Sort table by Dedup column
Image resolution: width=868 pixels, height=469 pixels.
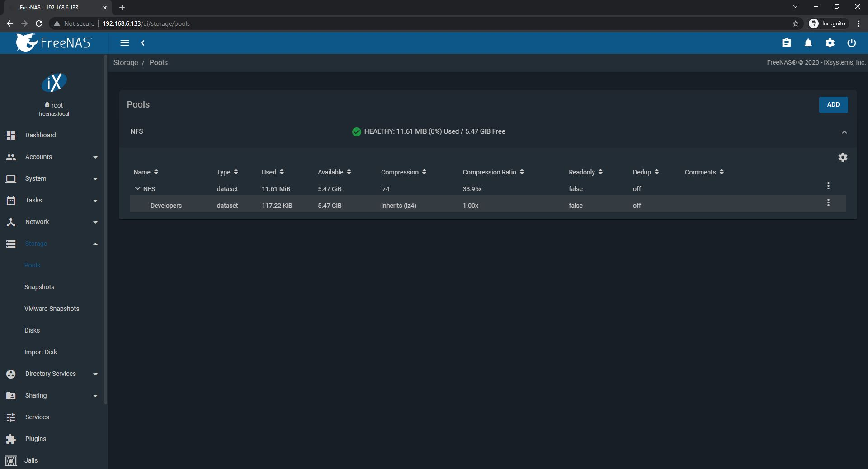[646, 172]
